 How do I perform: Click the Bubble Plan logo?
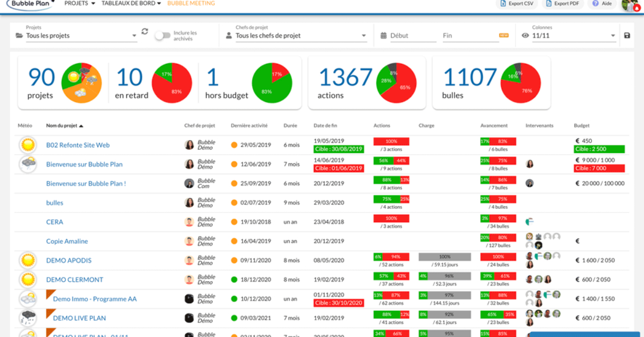30,4
